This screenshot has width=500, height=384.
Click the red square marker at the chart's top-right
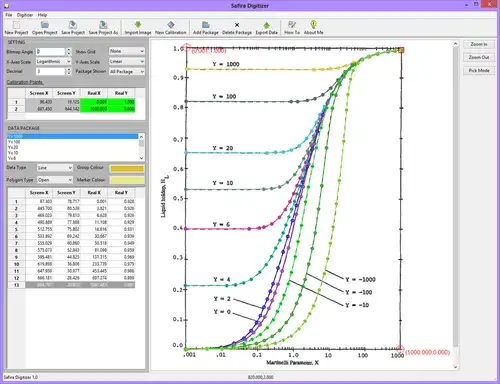coord(401,50)
